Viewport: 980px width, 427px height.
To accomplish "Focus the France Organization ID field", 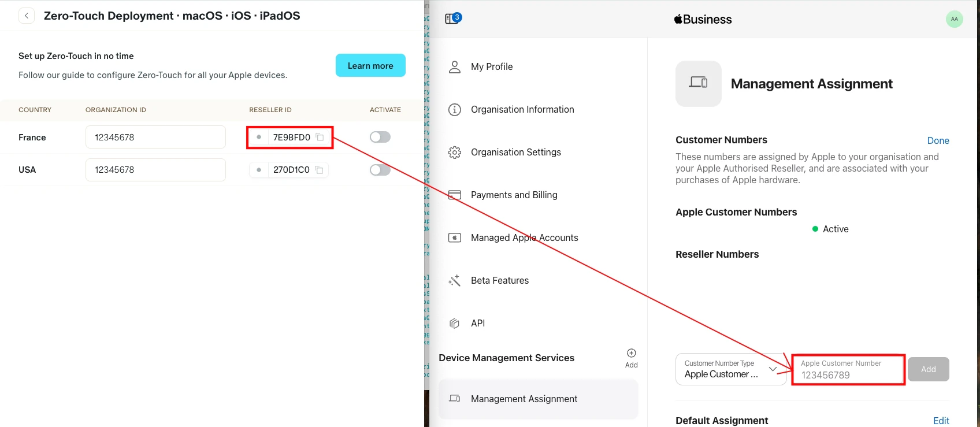I will pos(155,138).
